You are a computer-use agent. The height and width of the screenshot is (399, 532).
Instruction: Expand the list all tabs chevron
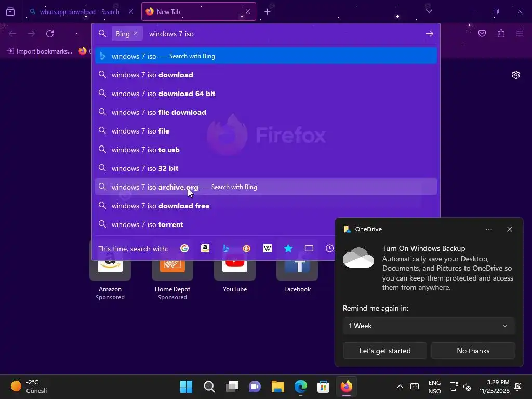pos(429,11)
